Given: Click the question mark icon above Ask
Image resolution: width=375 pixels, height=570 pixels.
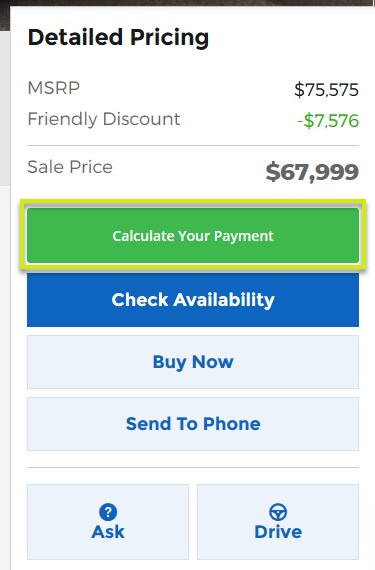Looking at the screenshot, I should point(108,512).
